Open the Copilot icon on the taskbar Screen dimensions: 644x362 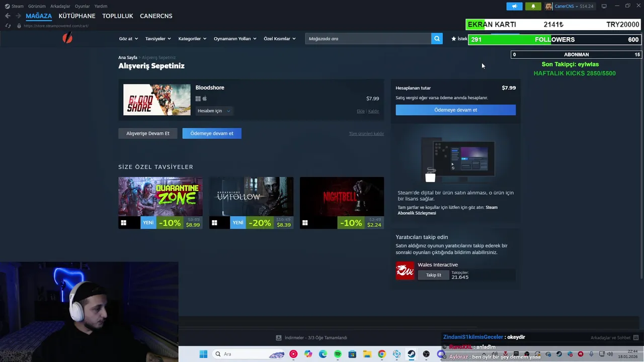pyautogui.click(x=308, y=354)
